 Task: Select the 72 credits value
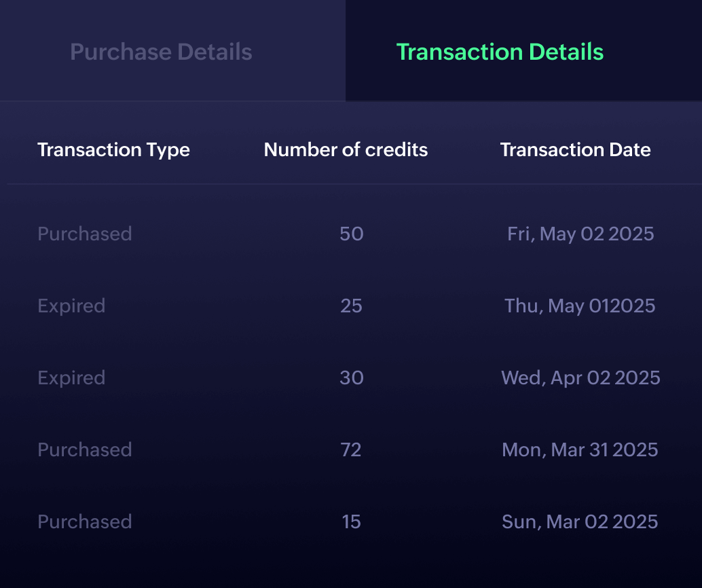[x=351, y=450]
